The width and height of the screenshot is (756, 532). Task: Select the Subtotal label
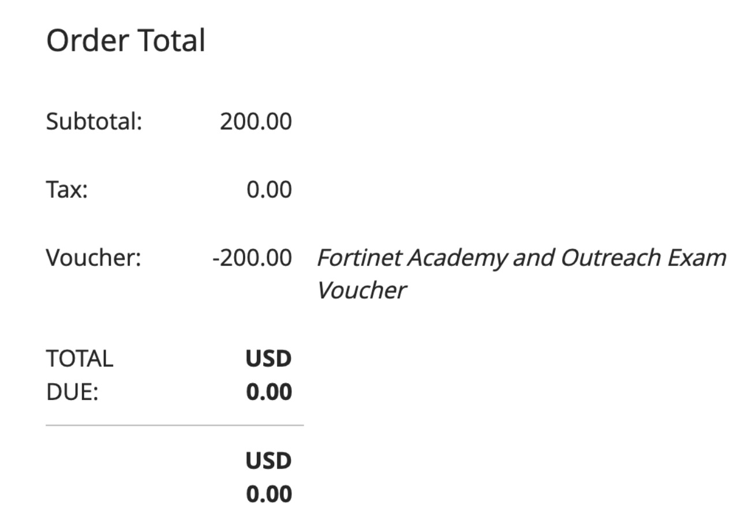[93, 122]
